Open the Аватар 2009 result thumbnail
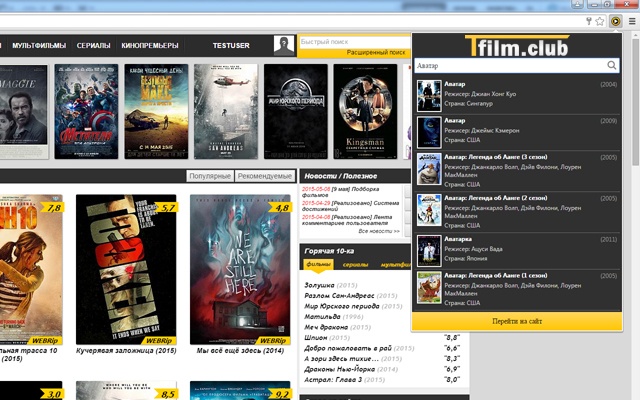 [429, 132]
